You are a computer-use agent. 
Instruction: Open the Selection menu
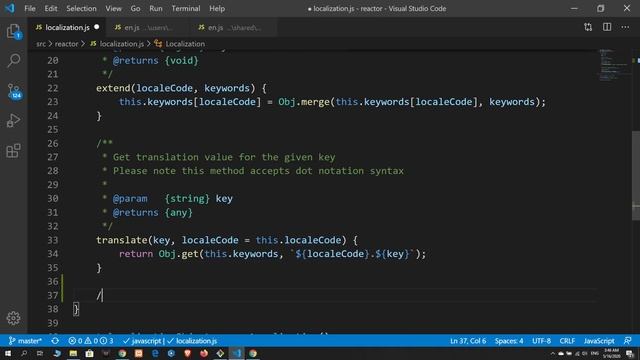81,9
